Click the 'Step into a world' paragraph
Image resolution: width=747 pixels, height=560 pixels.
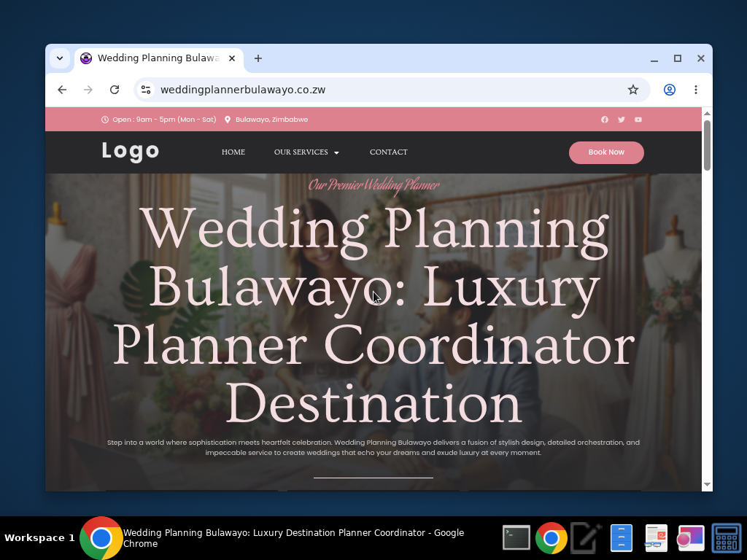[373, 448]
